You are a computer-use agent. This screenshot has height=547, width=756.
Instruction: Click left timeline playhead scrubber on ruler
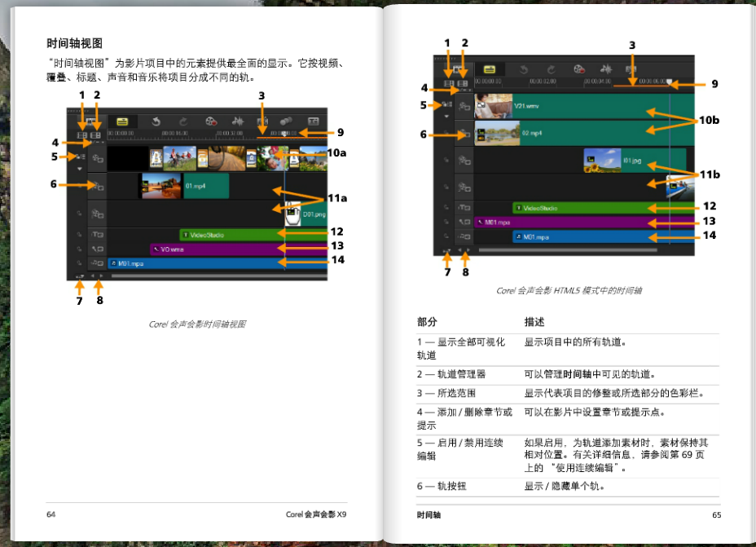284,134
